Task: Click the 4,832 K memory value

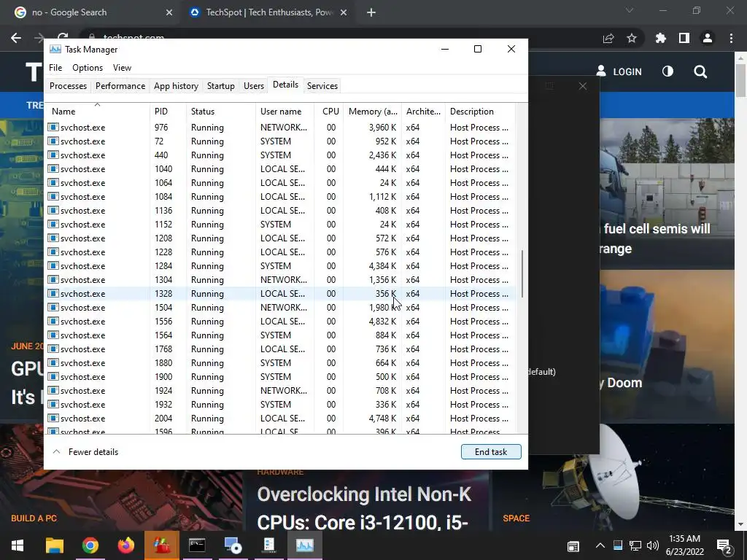Action: (x=382, y=321)
